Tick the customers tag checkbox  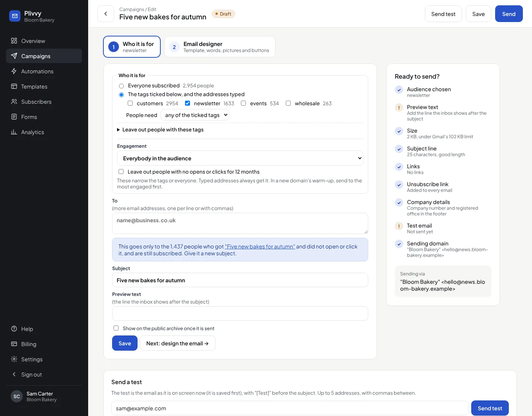coord(130,103)
